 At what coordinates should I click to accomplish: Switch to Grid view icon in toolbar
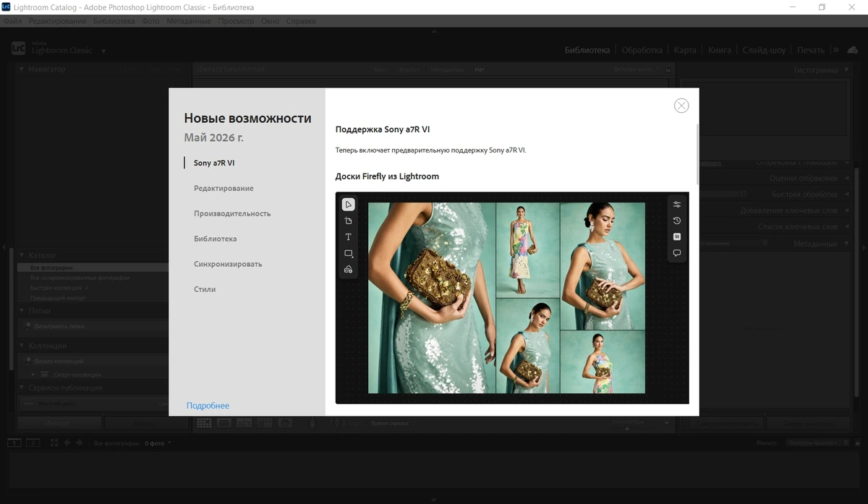tap(204, 423)
